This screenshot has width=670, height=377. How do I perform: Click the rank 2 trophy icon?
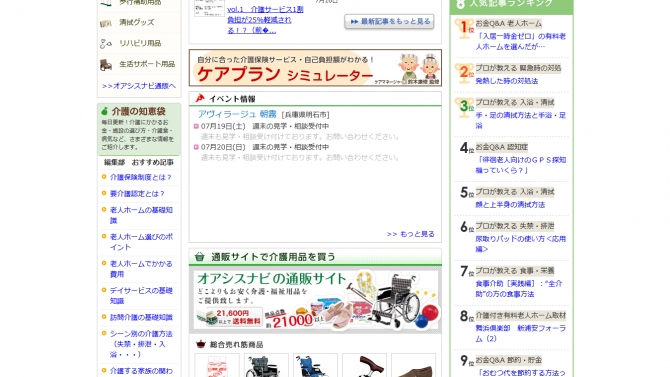tap(464, 73)
